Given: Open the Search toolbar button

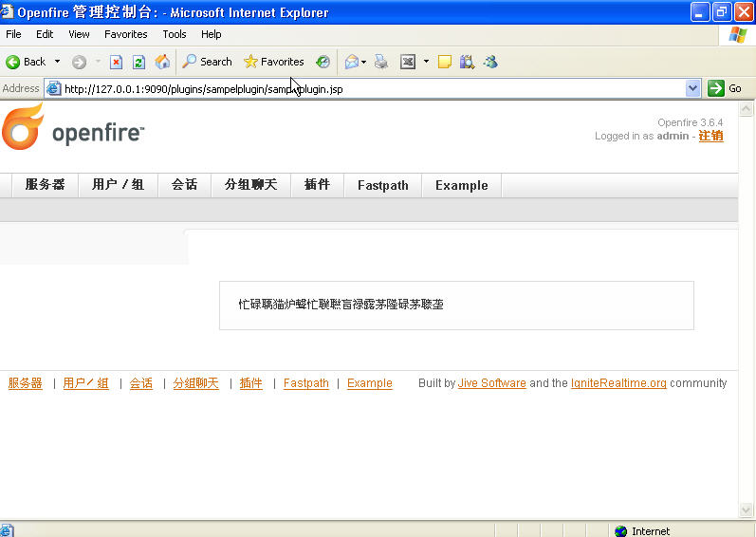Looking at the screenshot, I should 207,62.
